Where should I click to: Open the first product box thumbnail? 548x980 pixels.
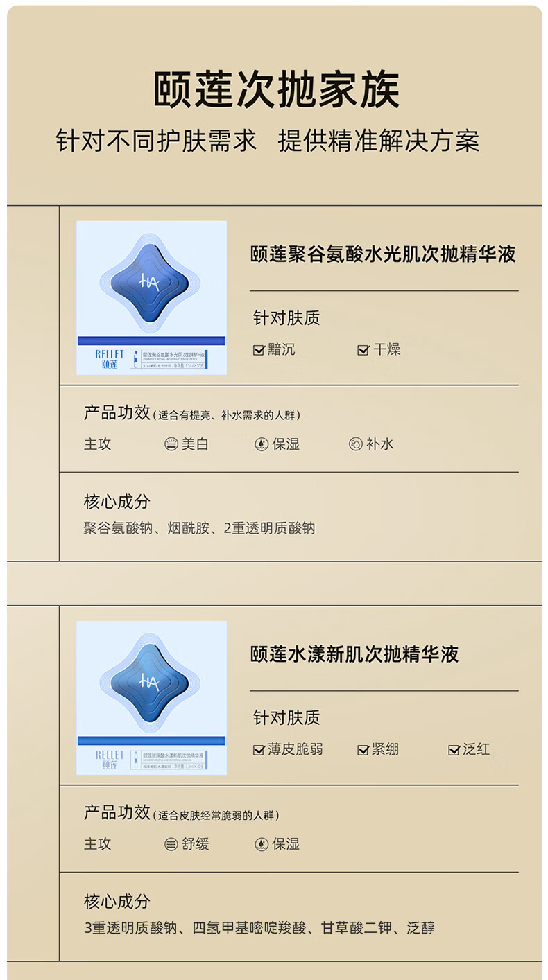(x=151, y=298)
